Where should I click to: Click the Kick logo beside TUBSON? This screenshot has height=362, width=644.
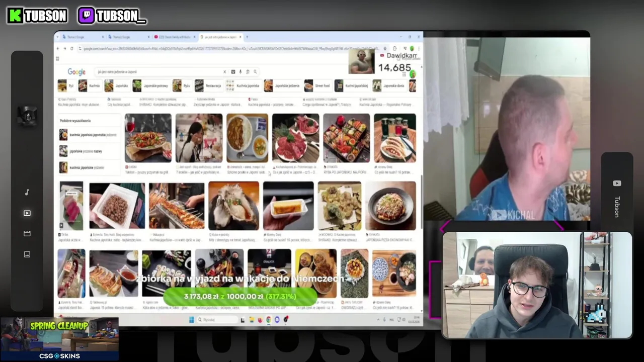(x=15, y=16)
